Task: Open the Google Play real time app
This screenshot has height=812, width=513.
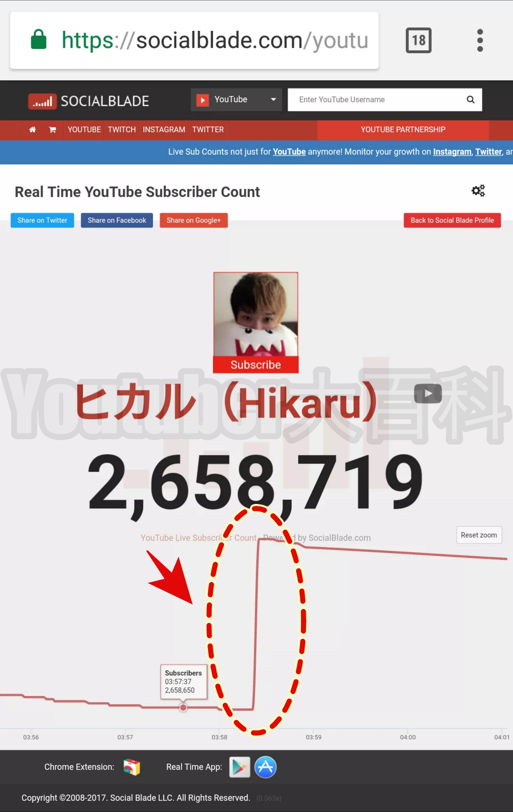Action: click(x=239, y=767)
